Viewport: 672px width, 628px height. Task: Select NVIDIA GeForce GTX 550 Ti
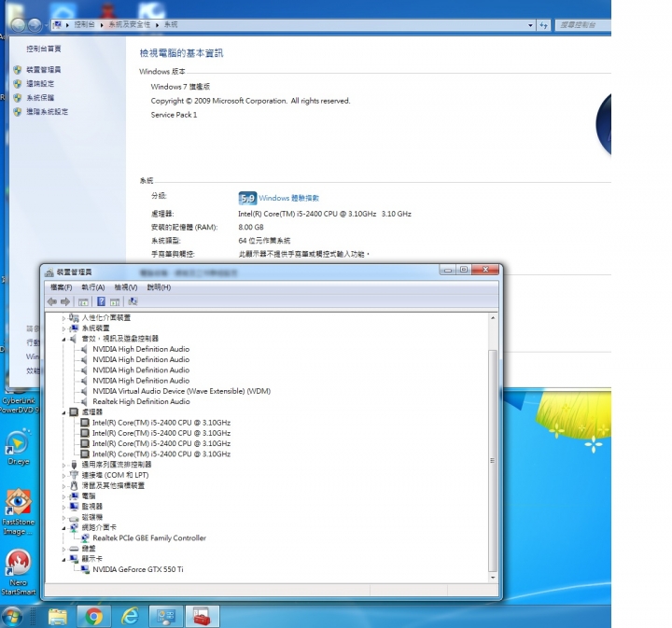(x=137, y=569)
